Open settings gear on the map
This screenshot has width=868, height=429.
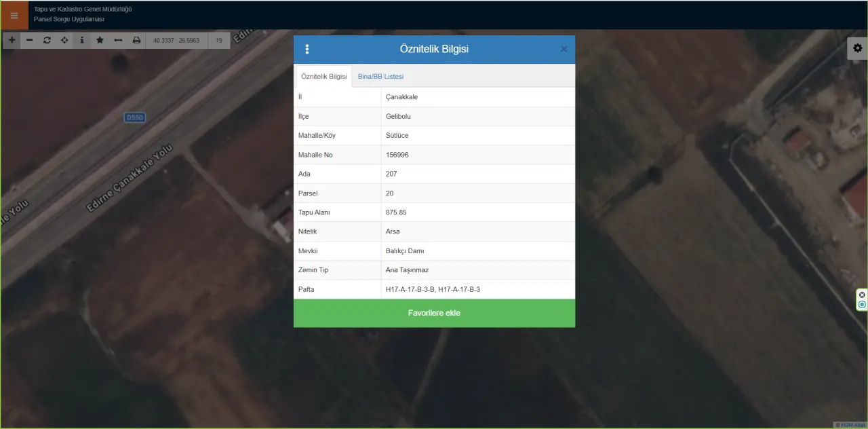[x=858, y=48]
